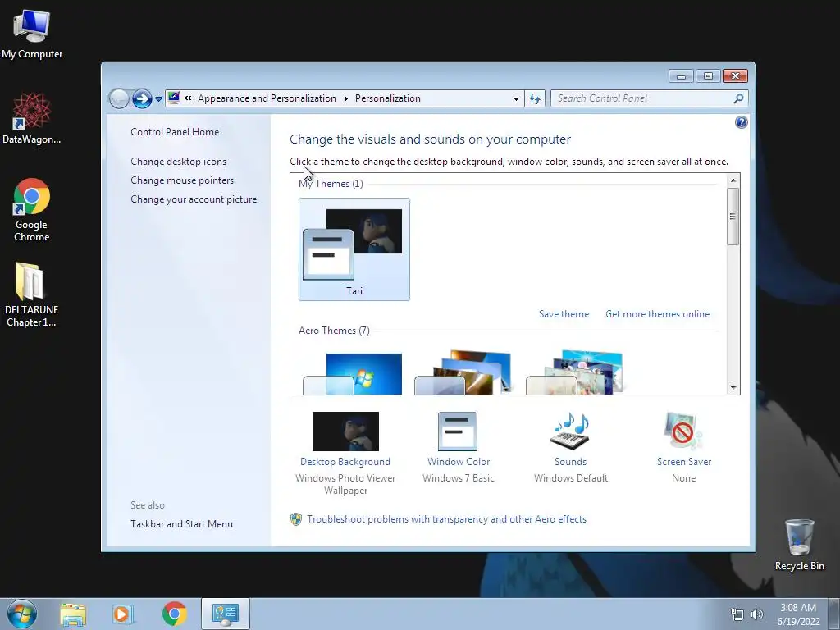Click theme list scroll up arrow
This screenshot has width=840, height=630.
pos(733,180)
